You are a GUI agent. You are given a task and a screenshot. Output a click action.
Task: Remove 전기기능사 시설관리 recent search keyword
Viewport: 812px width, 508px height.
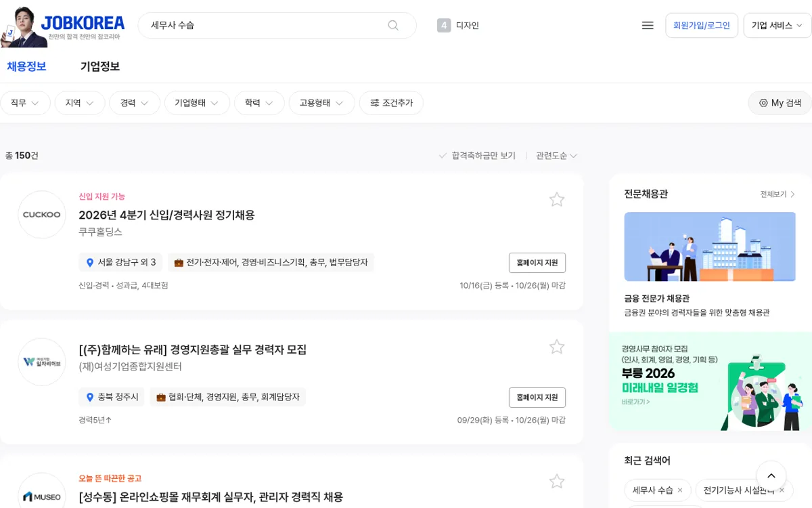(x=782, y=490)
